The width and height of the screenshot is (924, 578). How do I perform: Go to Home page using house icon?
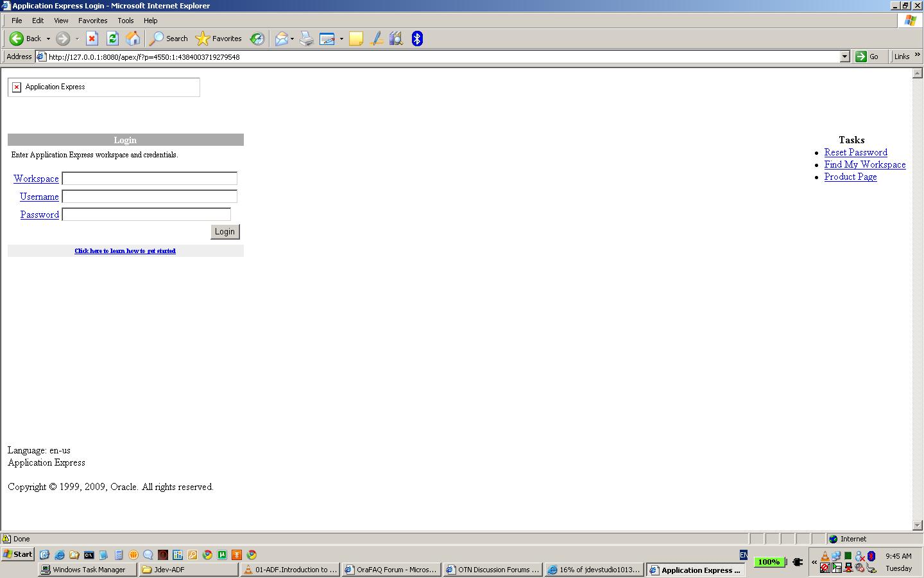click(133, 39)
